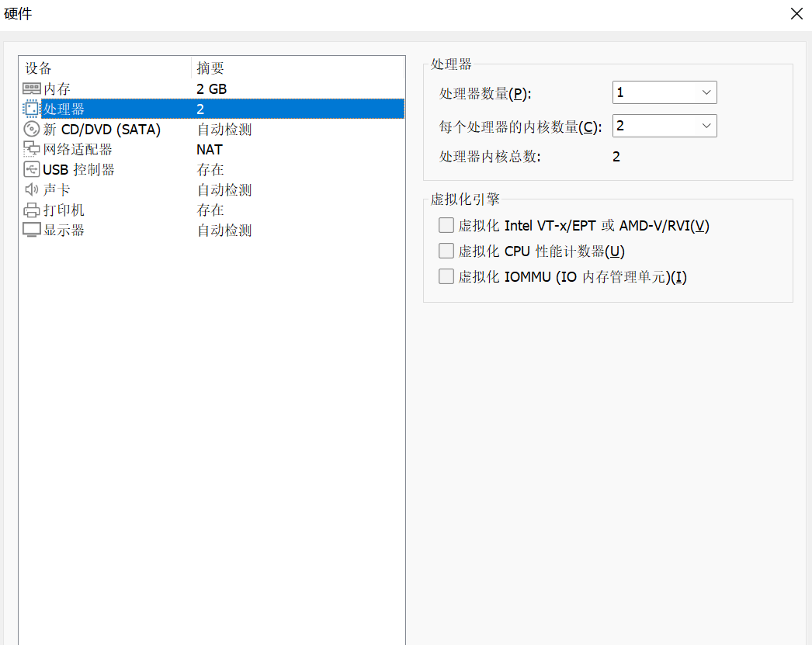
Task: Open 处理器数量 dropdown showing 1
Action: coord(665,92)
